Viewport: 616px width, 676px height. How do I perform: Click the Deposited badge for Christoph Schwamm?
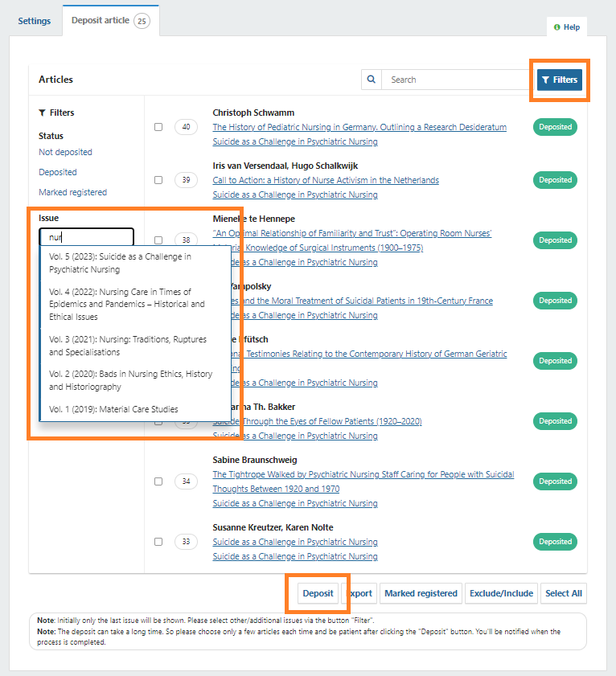point(555,127)
